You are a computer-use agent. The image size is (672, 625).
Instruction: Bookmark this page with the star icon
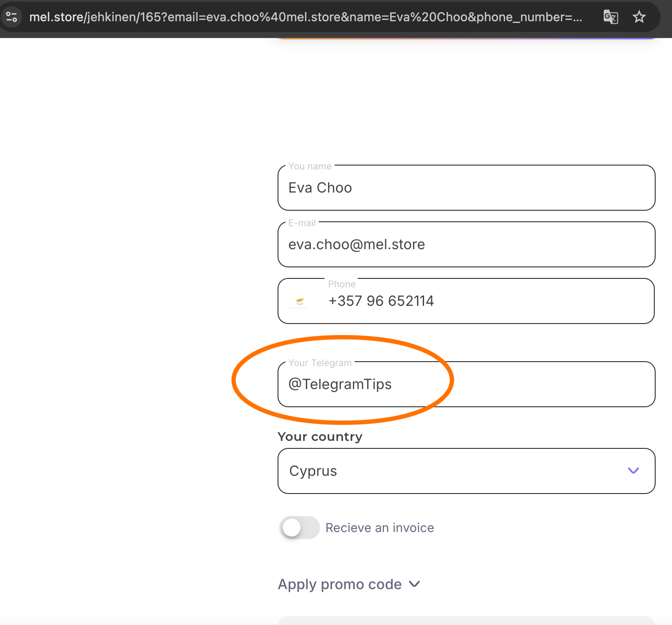point(639,17)
